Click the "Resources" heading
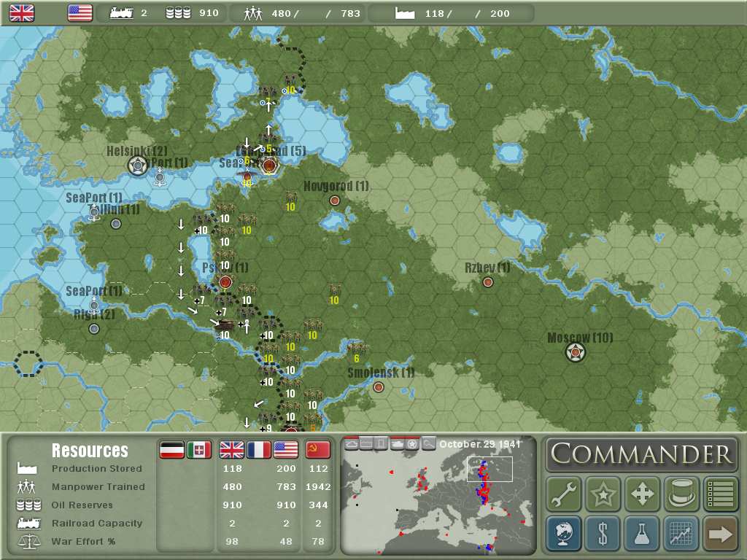This screenshot has width=747, height=560. (x=90, y=451)
